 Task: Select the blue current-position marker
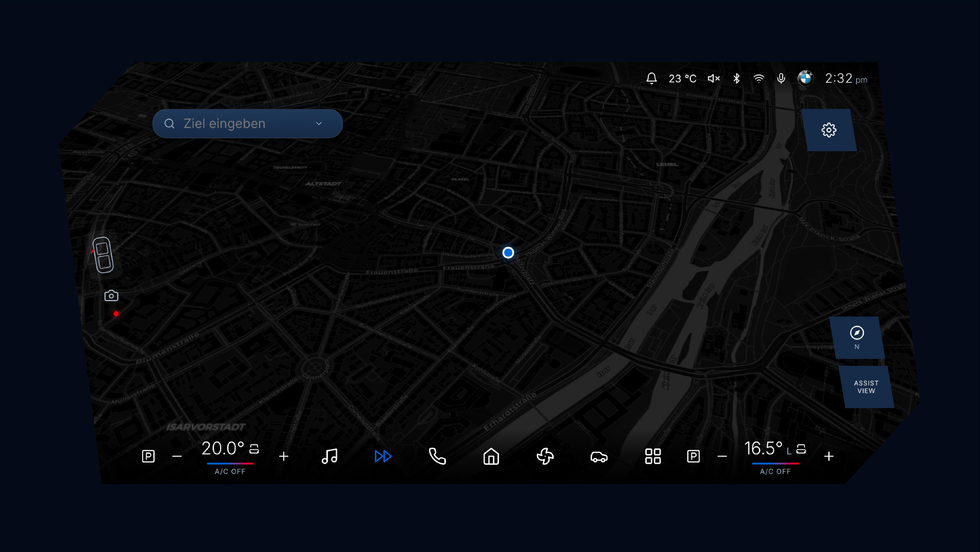tap(508, 252)
